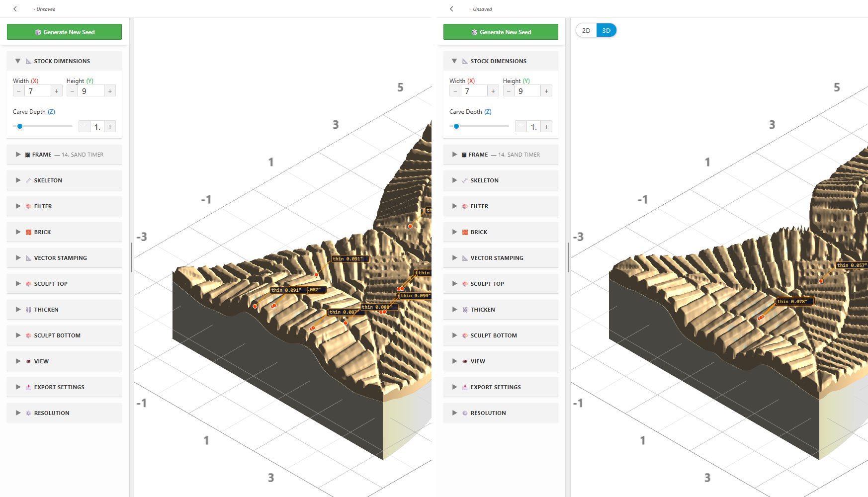The height and width of the screenshot is (497, 868).
Task: Open Export Settings section in right window
Action: [501, 387]
